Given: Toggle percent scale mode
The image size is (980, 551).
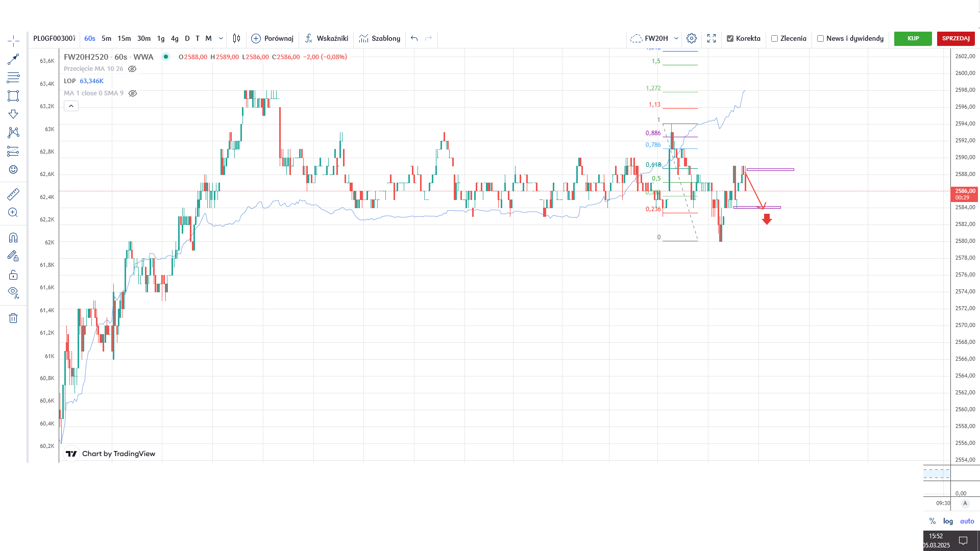Looking at the screenshot, I should tap(933, 521).
